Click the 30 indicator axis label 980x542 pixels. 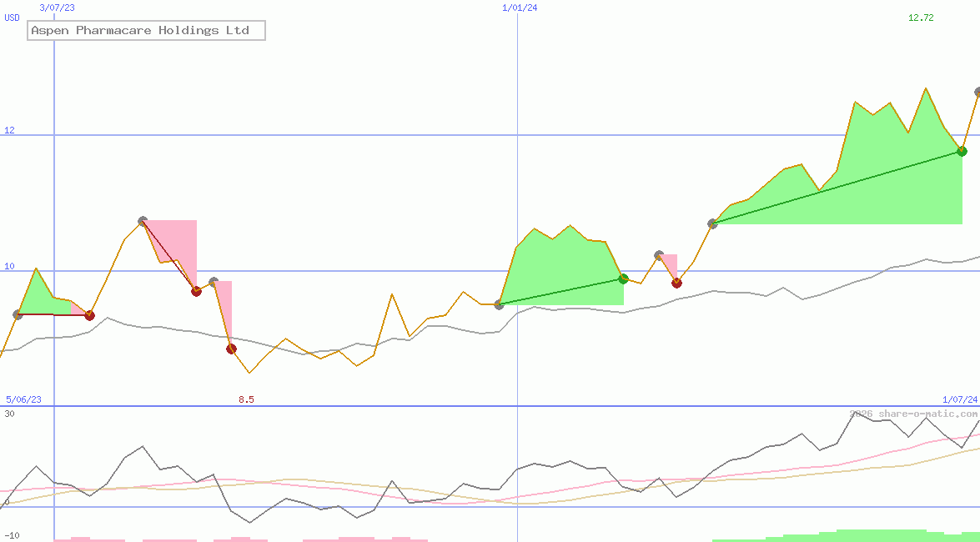tap(9, 414)
